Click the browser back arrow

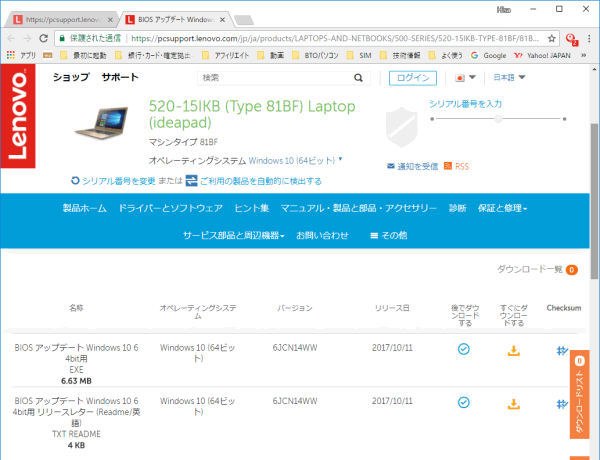[x=11, y=38]
